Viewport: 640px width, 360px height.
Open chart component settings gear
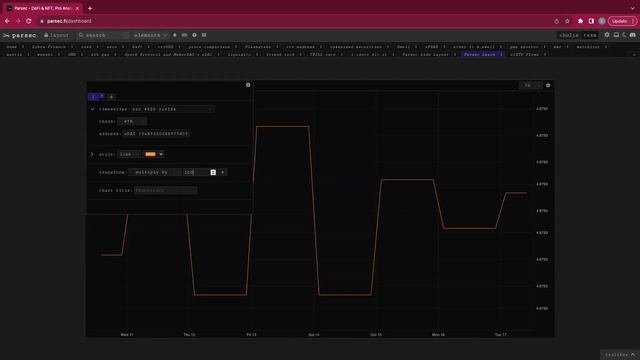pos(548,85)
